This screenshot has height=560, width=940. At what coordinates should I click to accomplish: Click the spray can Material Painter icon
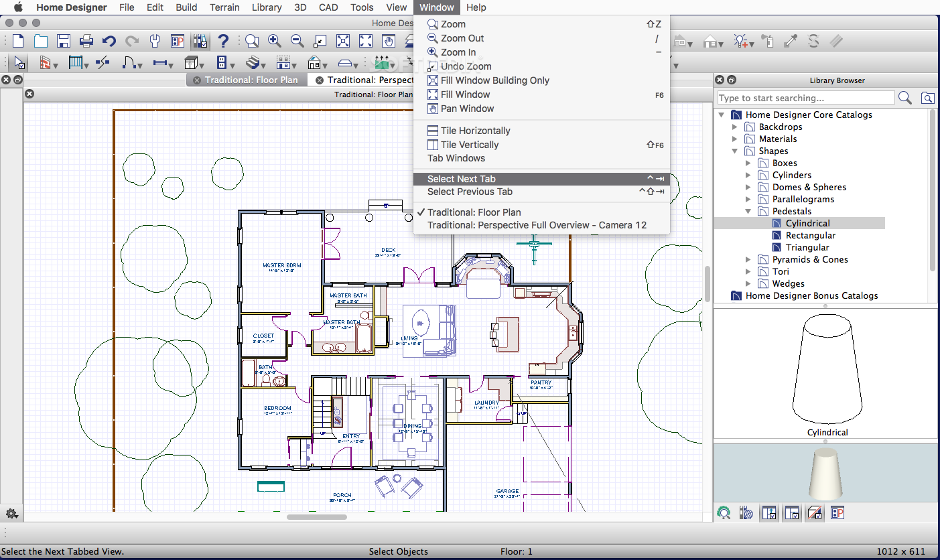coord(768,41)
